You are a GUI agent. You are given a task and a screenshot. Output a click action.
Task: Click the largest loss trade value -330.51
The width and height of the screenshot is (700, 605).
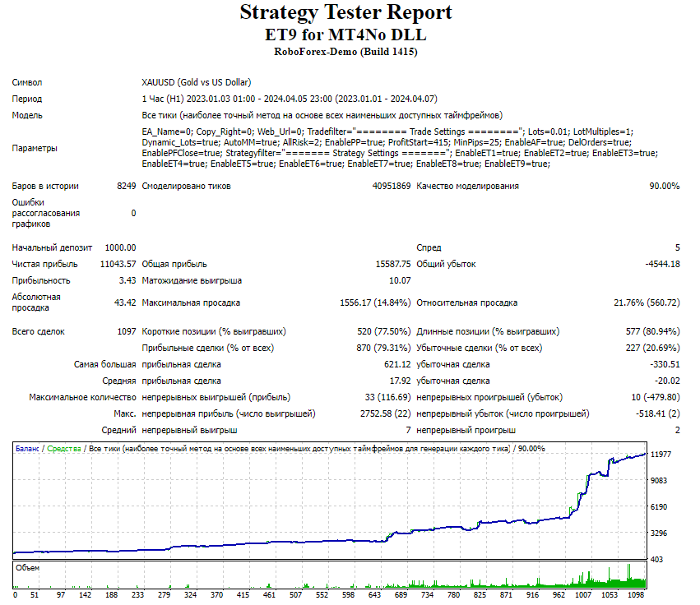pyautogui.click(x=665, y=364)
